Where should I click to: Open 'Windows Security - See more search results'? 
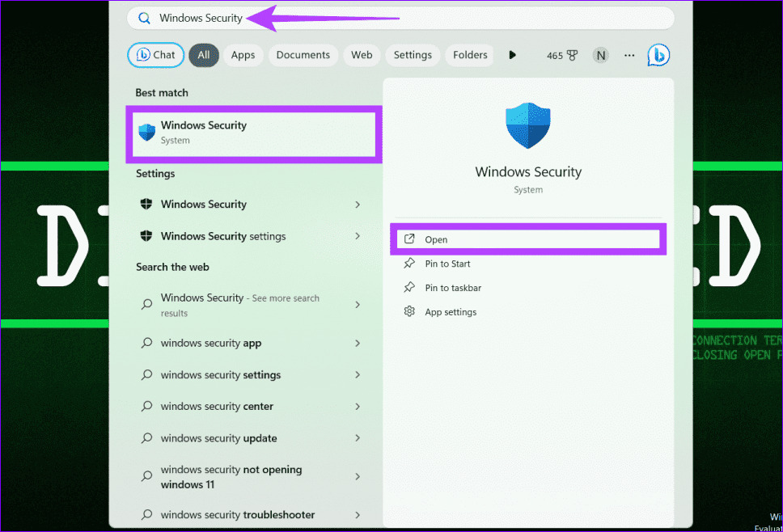248,305
